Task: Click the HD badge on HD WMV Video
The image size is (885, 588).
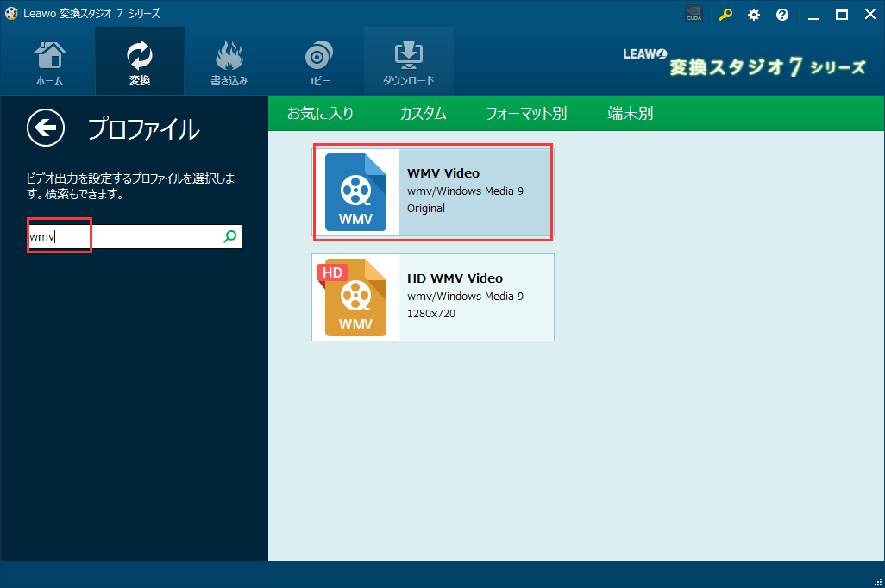Action: click(331, 272)
